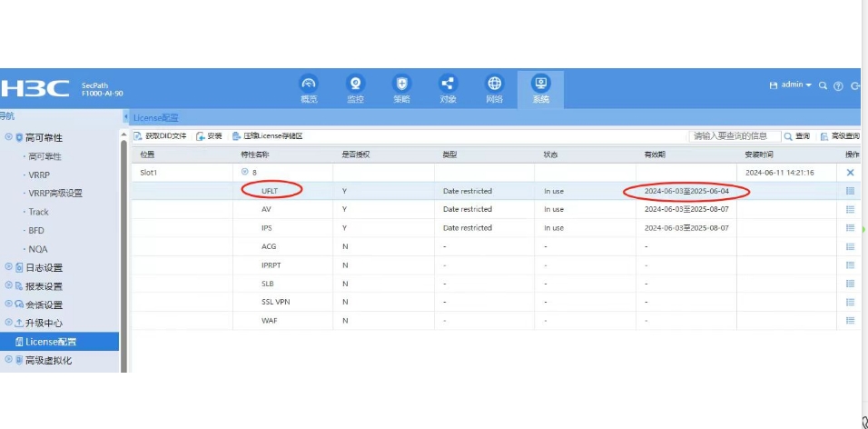Click the 安装时间 column header
Screen dimensions: 868x429
759,155
